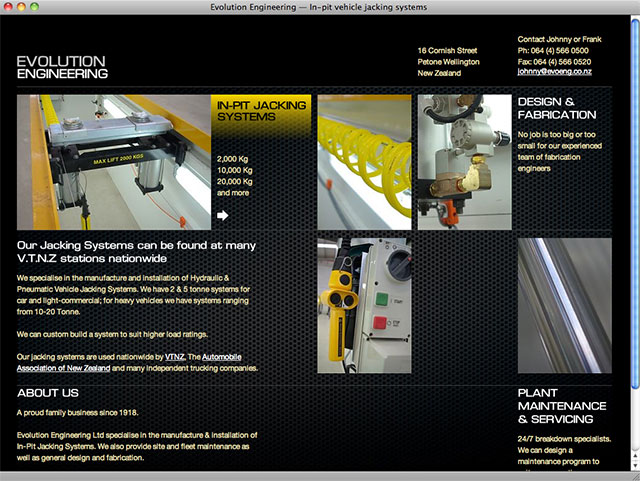Click the Contact Johnny or Frank text
The image size is (640, 481).
[x=559, y=39]
